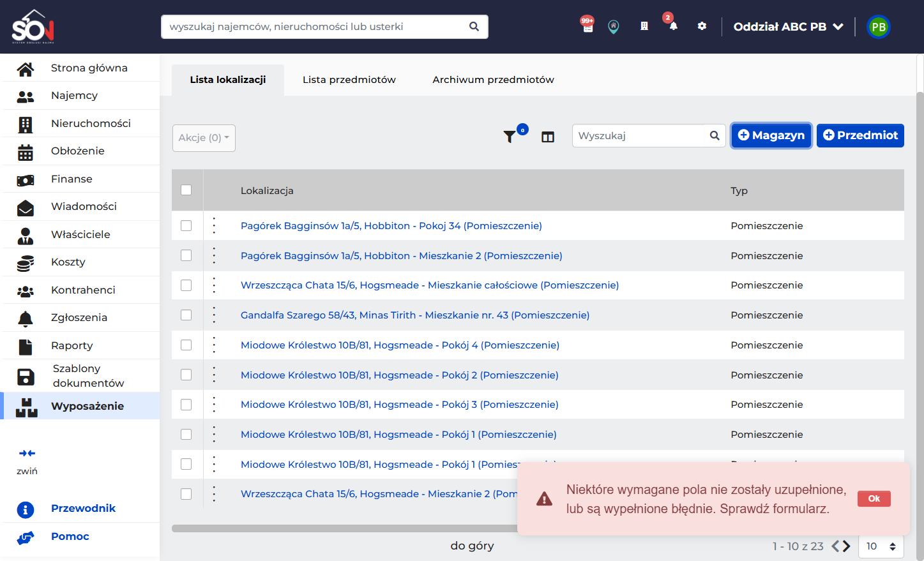The image size is (924, 561).
Task: Click the calendar icon with 99+ badge
Action: tap(588, 26)
